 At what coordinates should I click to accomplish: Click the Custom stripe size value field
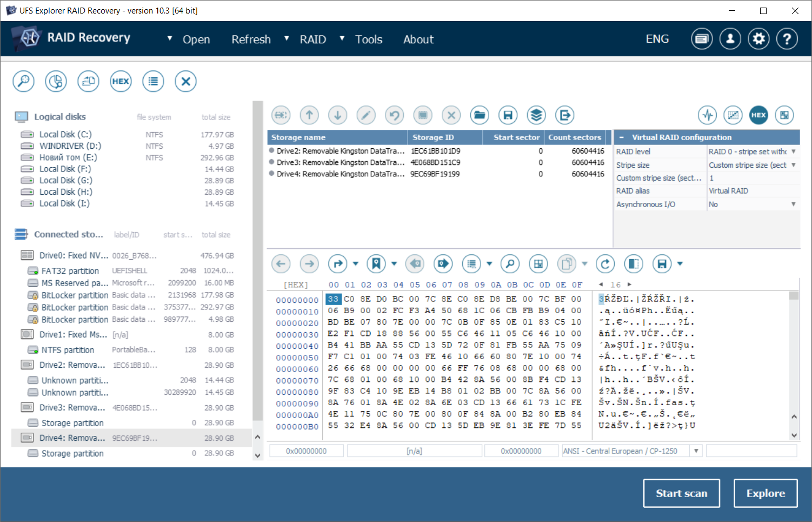[753, 178]
